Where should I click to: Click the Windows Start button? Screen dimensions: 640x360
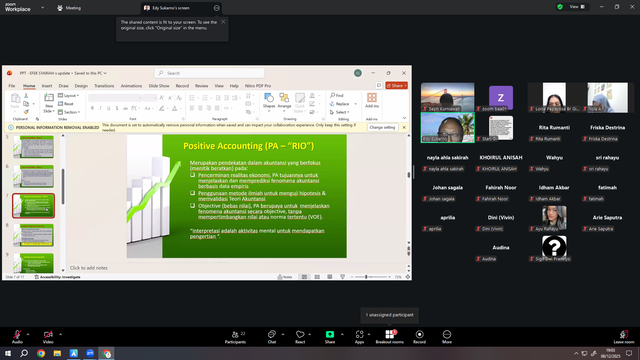pyautogui.click(x=8, y=353)
